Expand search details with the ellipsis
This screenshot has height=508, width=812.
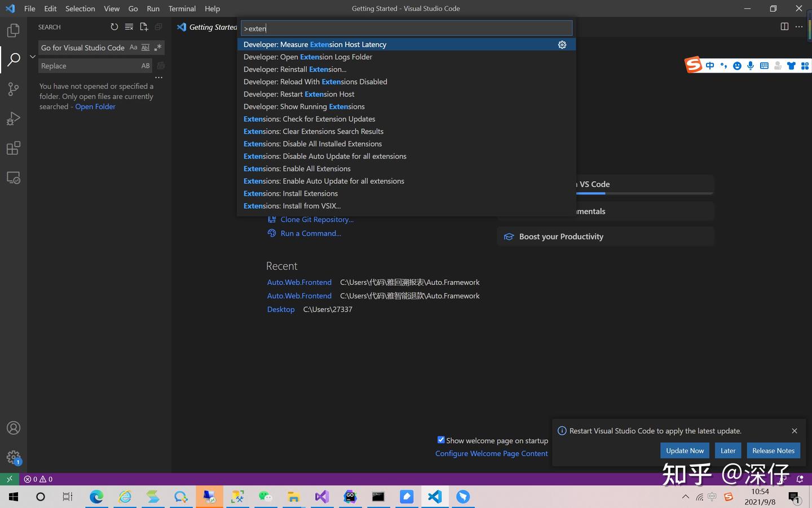(x=159, y=77)
